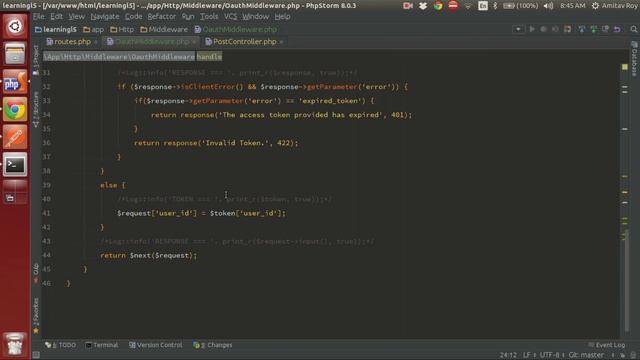640x360 pixels.
Task: Click the red pen editor dock icon
Action: coord(15,137)
